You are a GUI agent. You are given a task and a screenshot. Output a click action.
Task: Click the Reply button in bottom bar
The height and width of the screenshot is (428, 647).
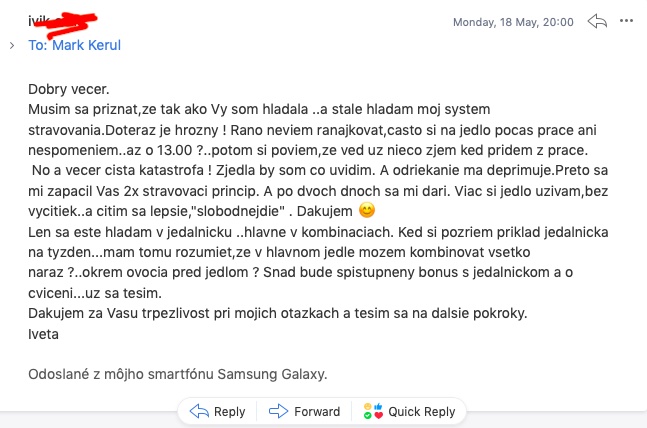[217, 411]
